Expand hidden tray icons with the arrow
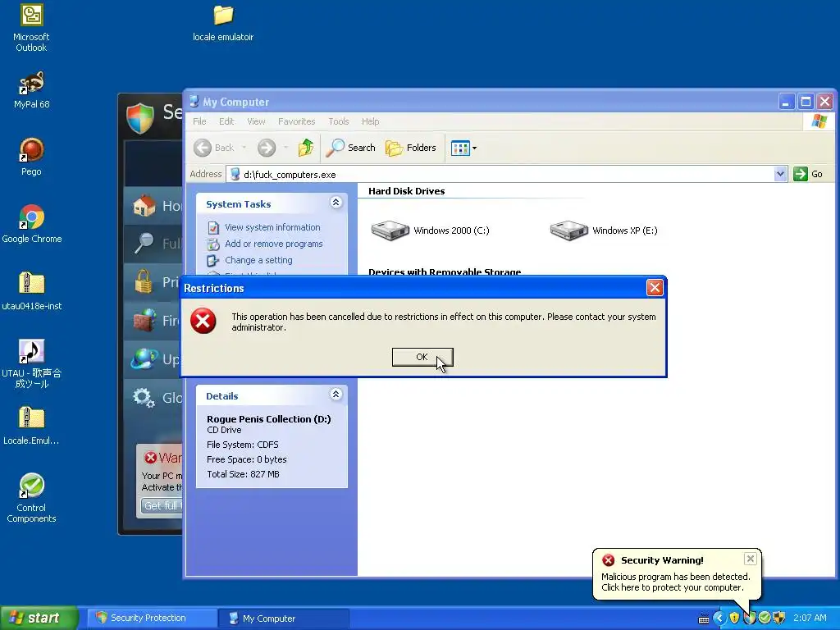840x630 pixels. pyautogui.click(x=719, y=619)
